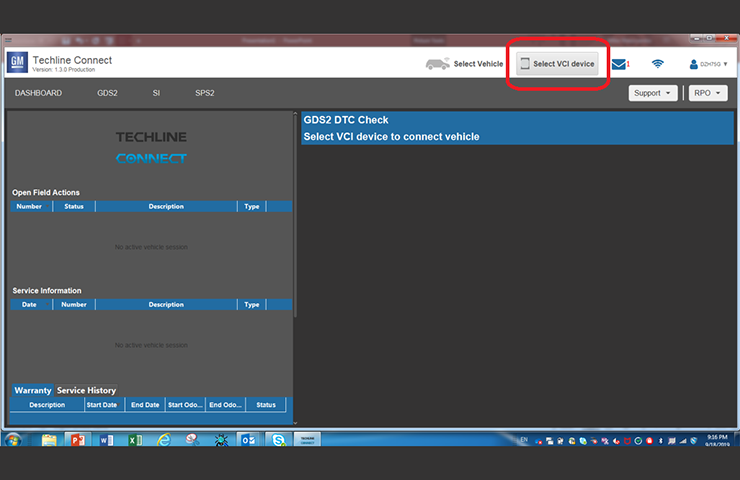Viewport: 740px width, 480px height.
Task: Click Warranty Start Odo column header
Action: [185, 404]
